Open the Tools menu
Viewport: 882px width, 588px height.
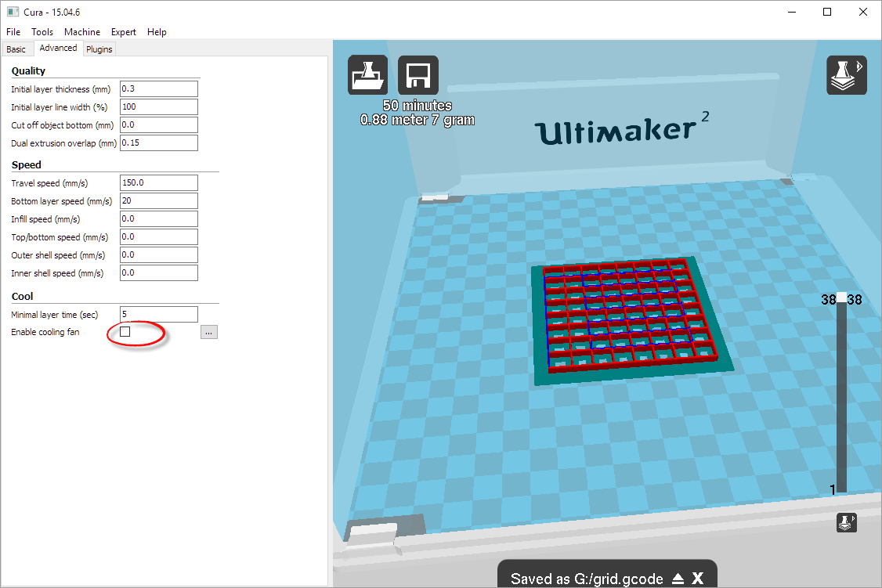(42, 32)
